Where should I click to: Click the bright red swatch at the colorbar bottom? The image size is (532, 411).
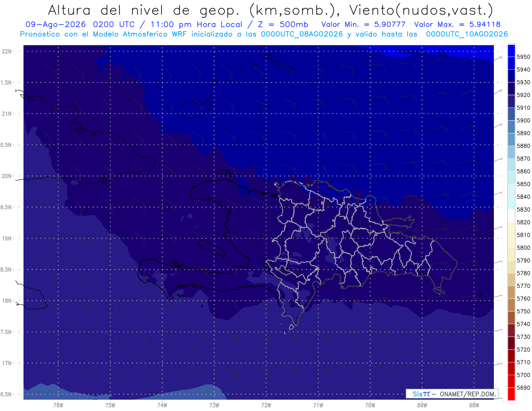point(511,394)
